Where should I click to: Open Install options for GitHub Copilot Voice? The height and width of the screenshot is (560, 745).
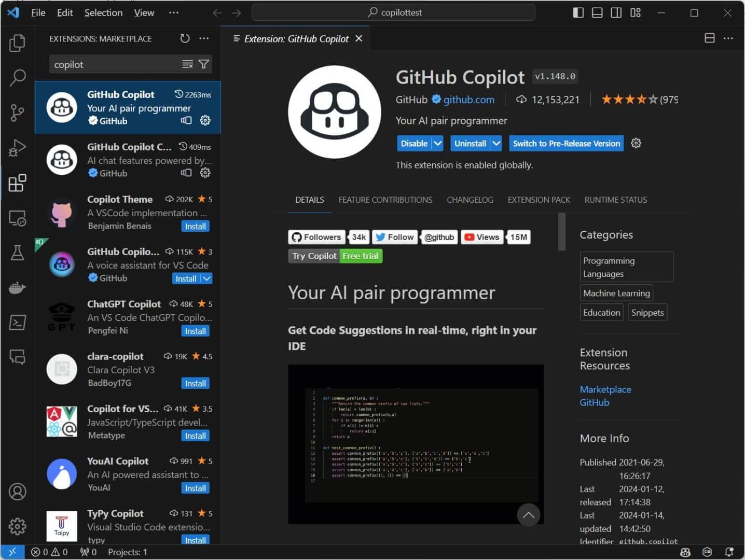[205, 278]
